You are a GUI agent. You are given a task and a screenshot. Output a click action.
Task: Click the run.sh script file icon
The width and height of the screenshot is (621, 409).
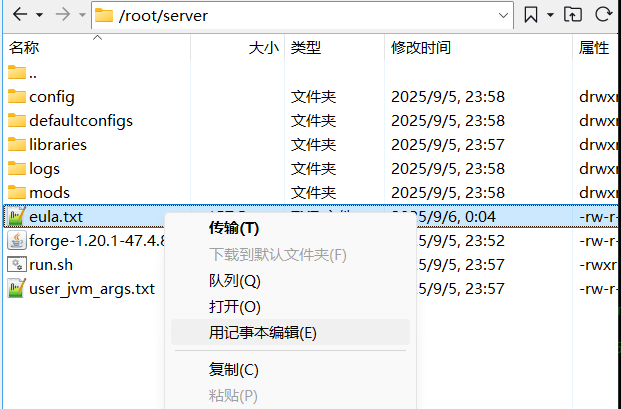pos(16,265)
